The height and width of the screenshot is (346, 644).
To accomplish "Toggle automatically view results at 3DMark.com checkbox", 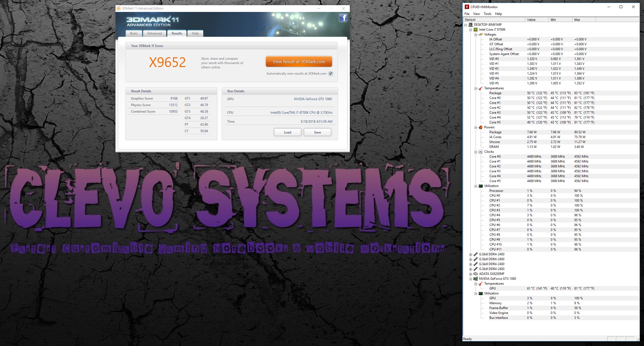I will click(331, 74).
